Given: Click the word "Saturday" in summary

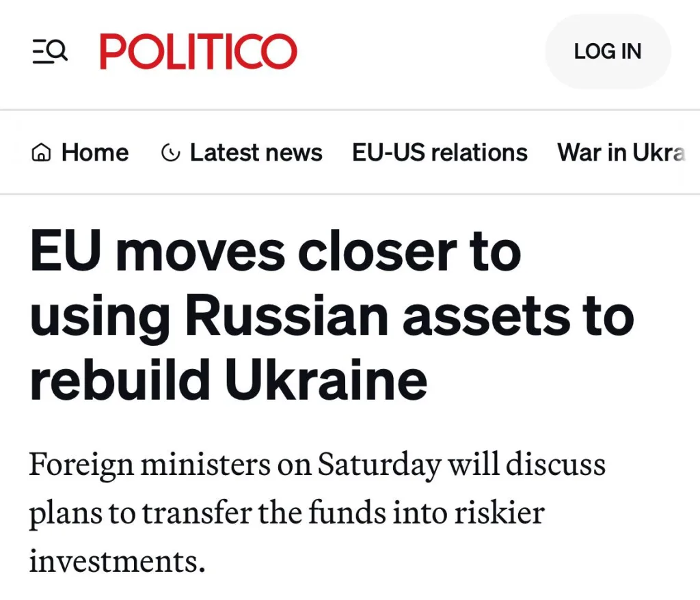Looking at the screenshot, I should click(x=379, y=466).
